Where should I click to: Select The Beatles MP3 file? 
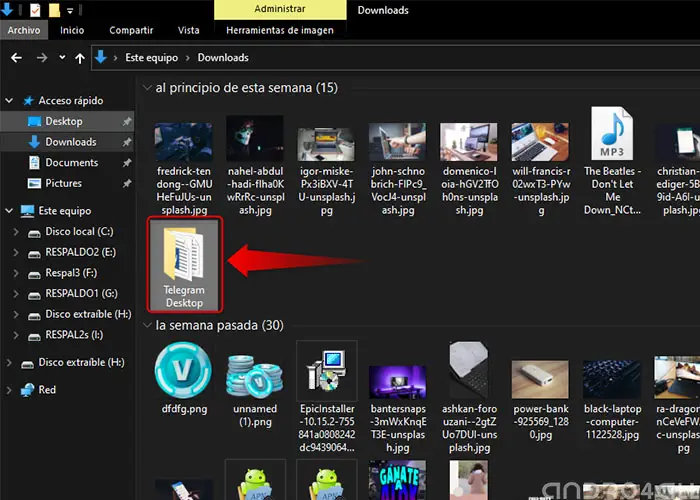(612, 162)
